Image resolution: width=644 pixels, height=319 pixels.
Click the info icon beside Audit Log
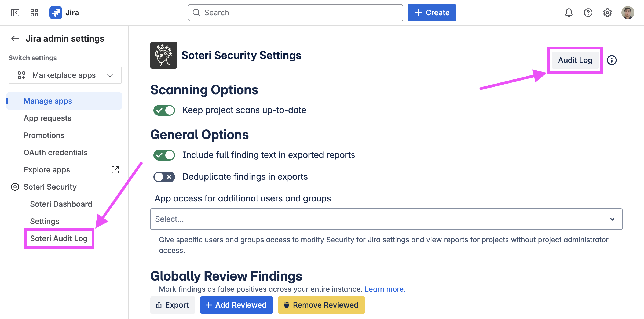click(x=612, y=60)
